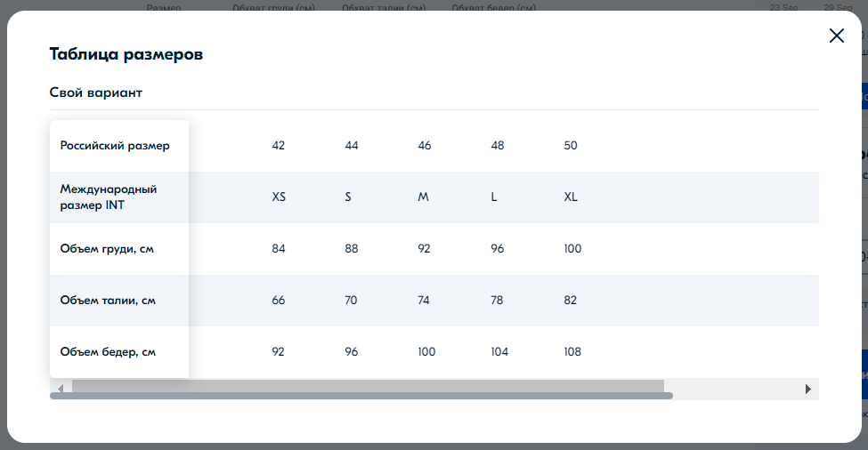Click chest measurement value 84
The height and width of the screenshot is (450, 868).
pos(279,249)
